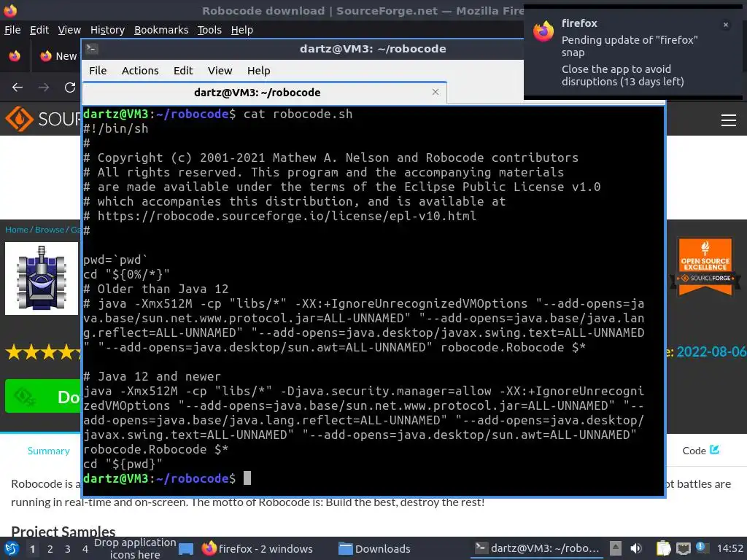Open the terminal File menu
Screen dimensions: 747x560
[x=98, y=71]
